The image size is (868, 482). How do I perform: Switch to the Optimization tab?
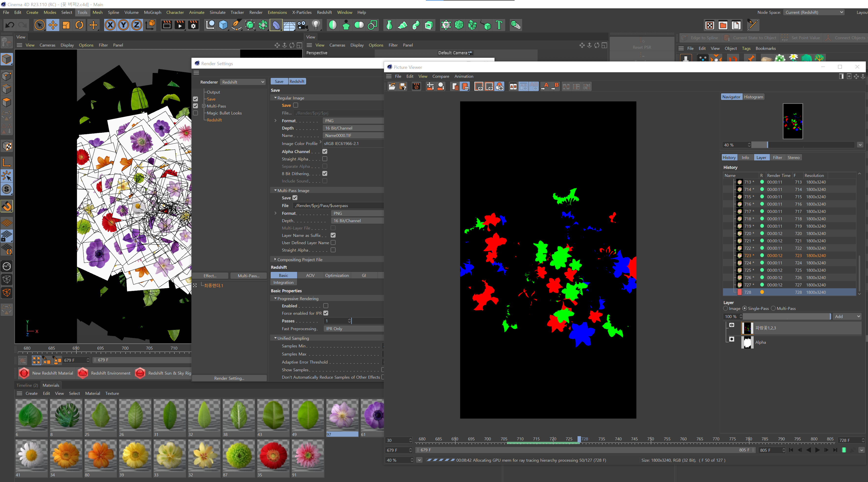tap(338, 275)
